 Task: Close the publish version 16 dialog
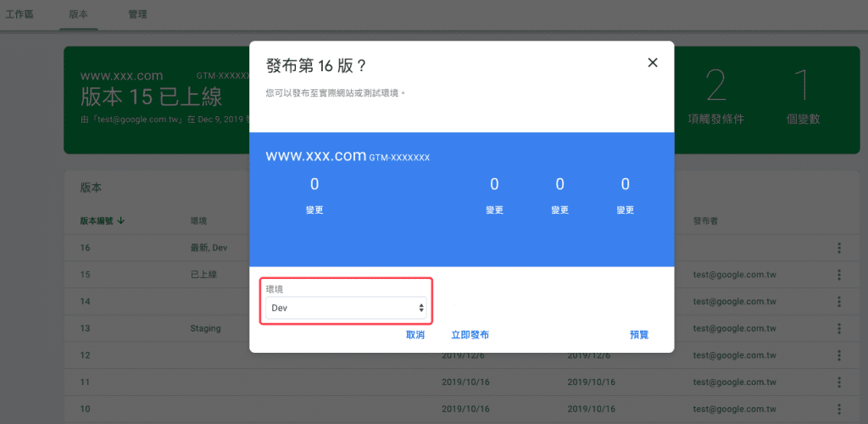[x=652, y=63]
